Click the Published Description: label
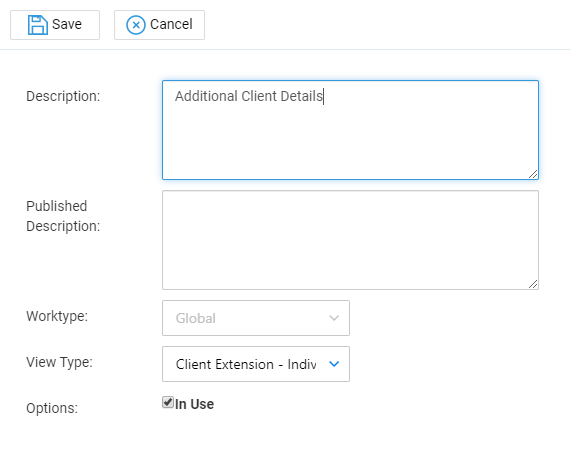This screenshot has width=570, height=463. click(x=63, y=216)
